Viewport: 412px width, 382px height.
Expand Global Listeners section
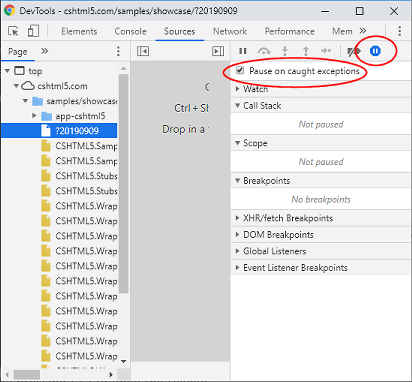(x=320, y=251)
